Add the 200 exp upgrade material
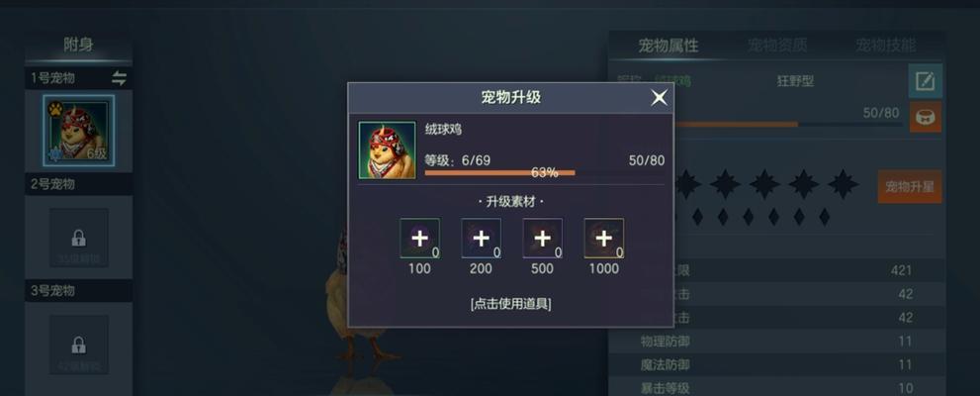This screenshot has height=396, width=980. [481, 239]
